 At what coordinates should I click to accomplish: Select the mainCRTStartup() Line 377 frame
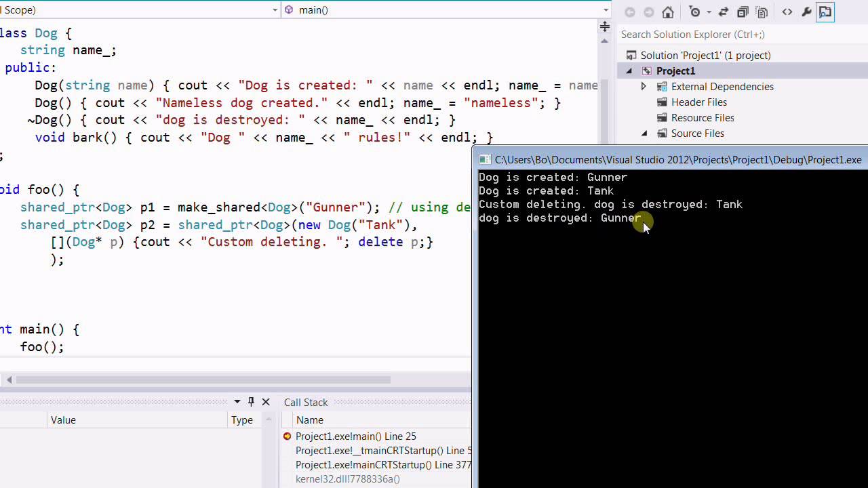coord(383,465)
